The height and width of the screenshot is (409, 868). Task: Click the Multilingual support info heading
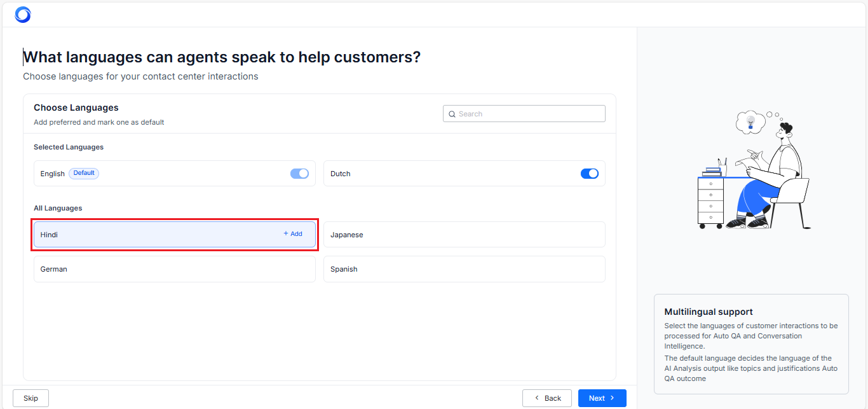[709, 312]
